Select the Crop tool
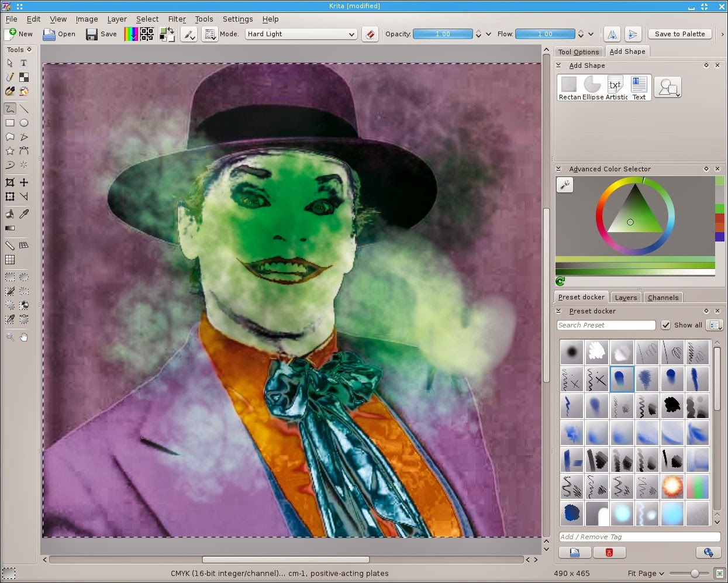This screenshot has width=728, height=583. [10, 182]
